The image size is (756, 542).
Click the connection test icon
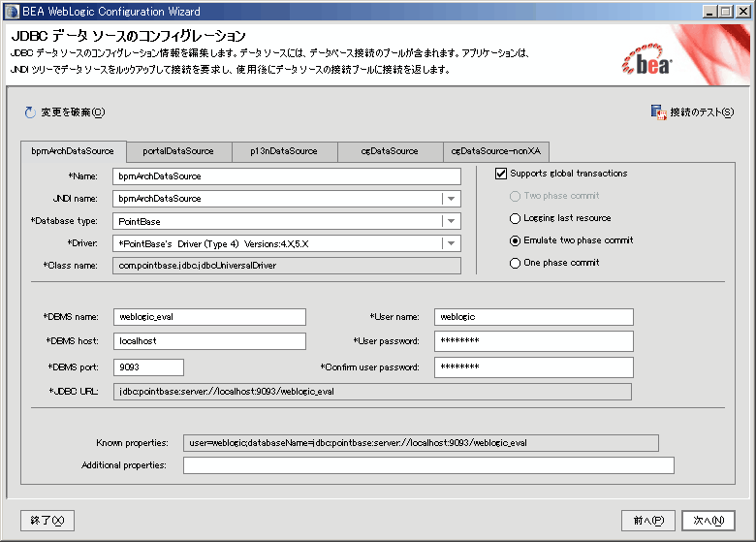tap(658, 112)
